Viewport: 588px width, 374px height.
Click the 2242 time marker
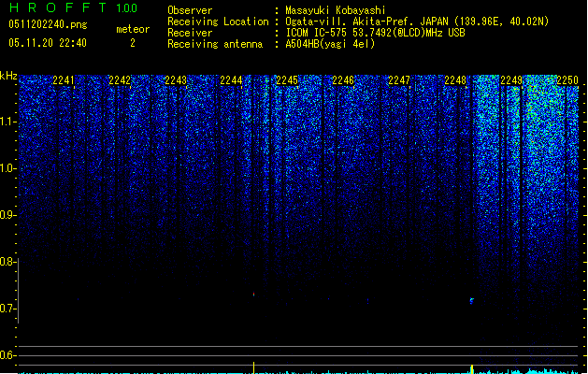click(120, 79)
